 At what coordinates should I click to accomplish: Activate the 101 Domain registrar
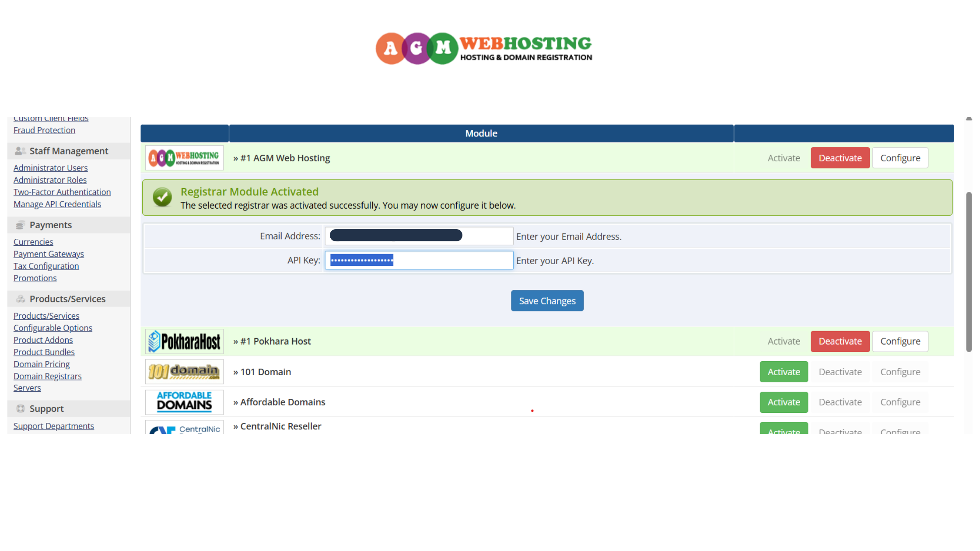783,372
